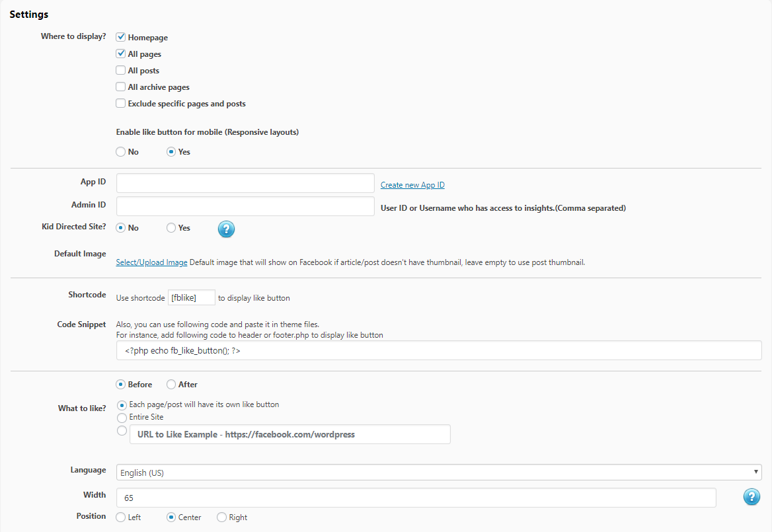Set Position to Left

click(120, 517)
